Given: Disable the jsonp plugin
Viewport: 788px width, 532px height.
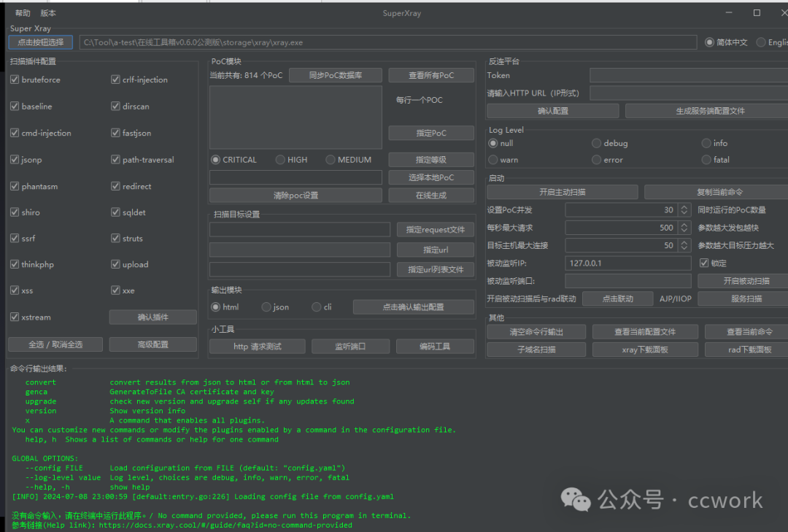Looking at the screenshot, I should [x=15, y=159].
